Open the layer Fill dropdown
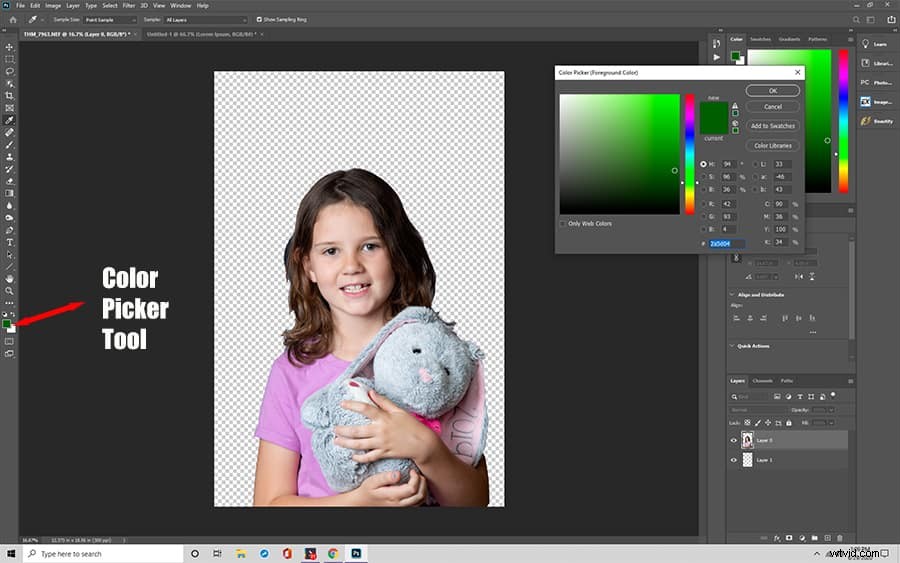The image size is (900, 563). 831,423
